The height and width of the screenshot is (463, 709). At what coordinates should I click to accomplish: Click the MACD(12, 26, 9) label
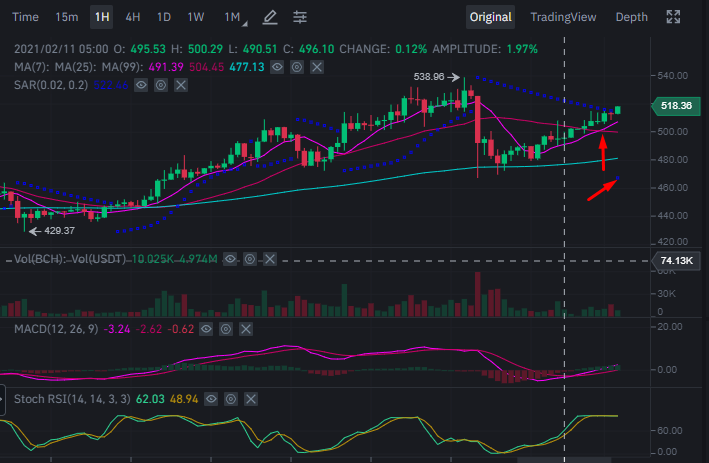[56, 329]
